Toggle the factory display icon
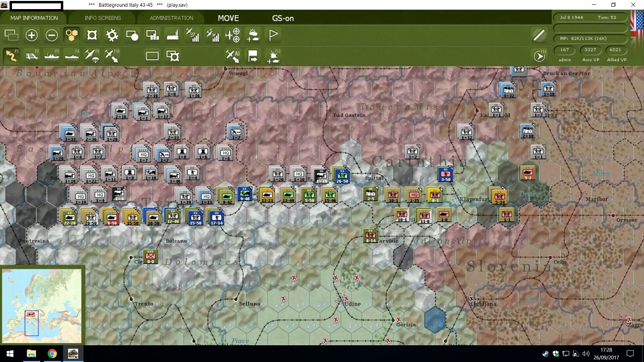Image resolution: width=644 pixels, height=362 pixels. click(x=172, y=35)
